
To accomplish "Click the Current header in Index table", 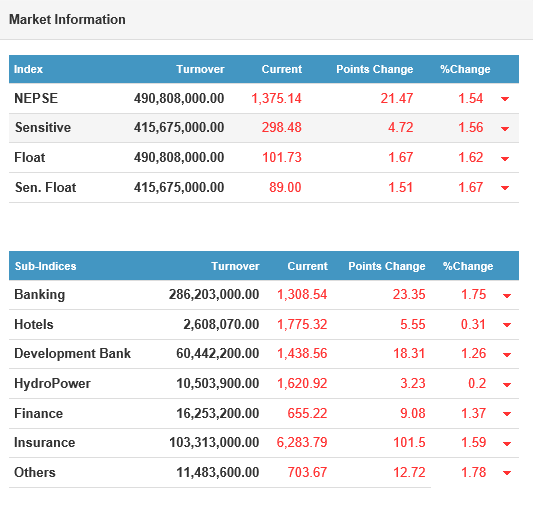I will click(x=281, y=69).
